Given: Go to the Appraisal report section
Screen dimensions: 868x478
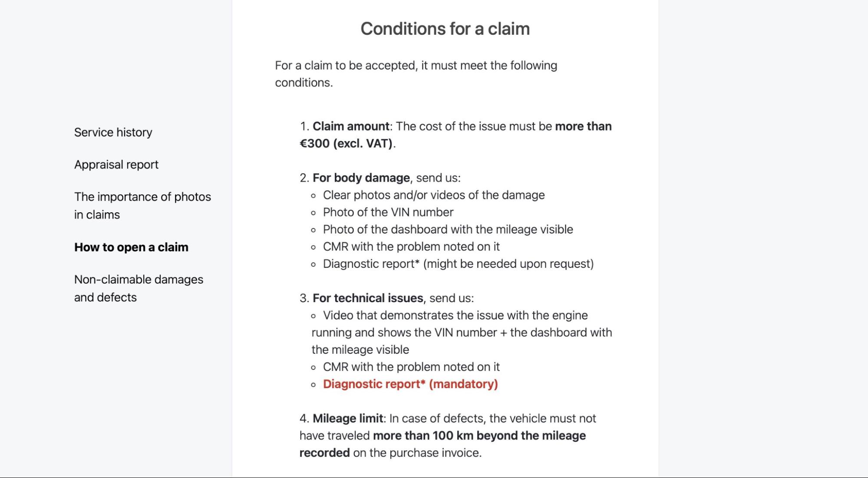Looking at the screenshot, I should tap(116, 165).
